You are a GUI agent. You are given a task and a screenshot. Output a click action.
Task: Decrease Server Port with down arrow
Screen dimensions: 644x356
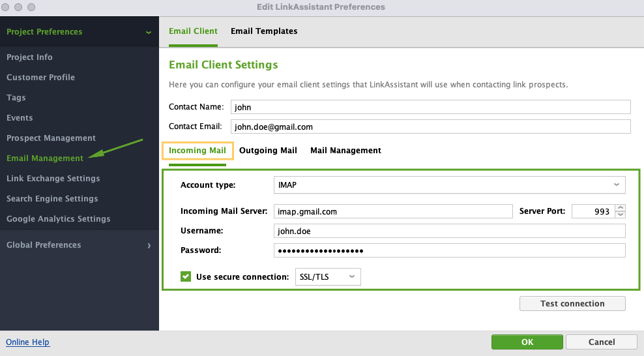(621, 215)
